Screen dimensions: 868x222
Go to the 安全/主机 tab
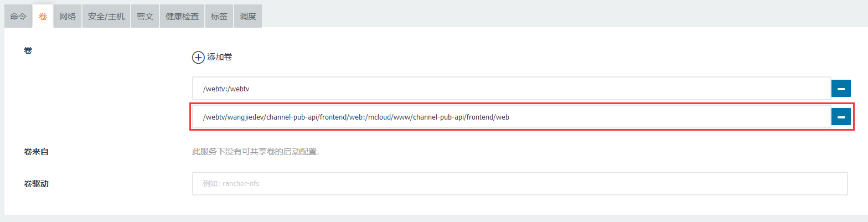pyautogui.click(x=106, y=17)
